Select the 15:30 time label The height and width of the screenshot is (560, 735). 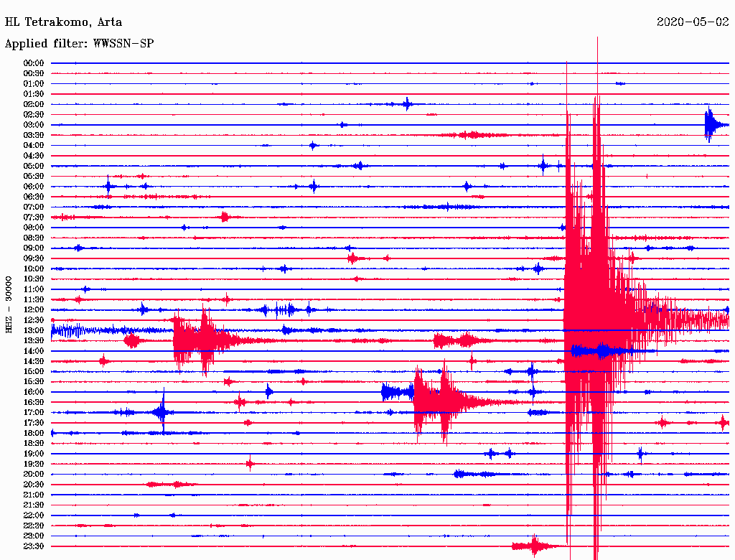point(33,382)
